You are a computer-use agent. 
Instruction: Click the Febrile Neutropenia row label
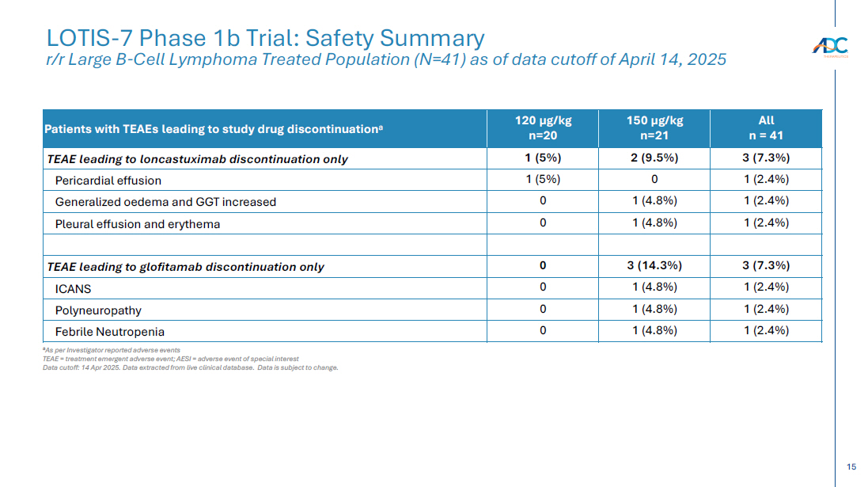[x=110, y=332]
